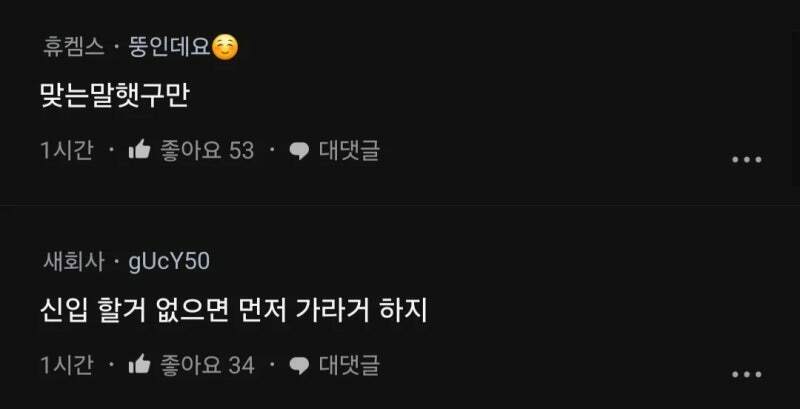Select the username gUcY50

click(169, 262)
